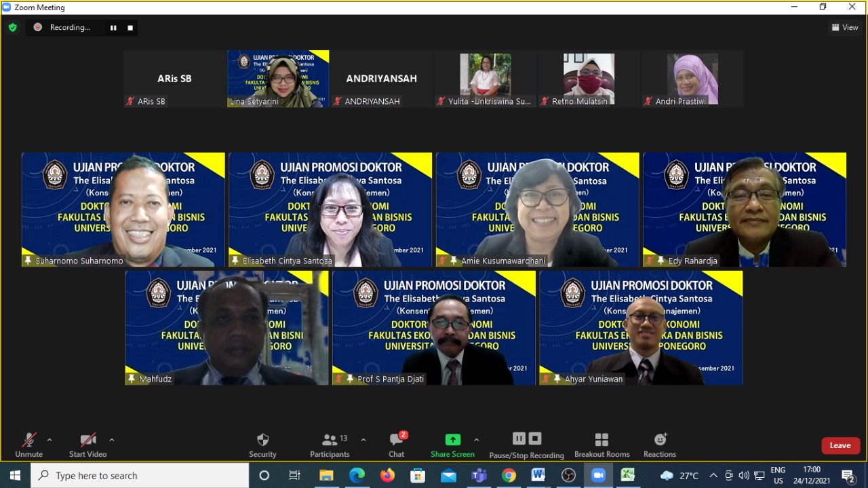Screen dimensions: 868x488
Task: Stop recording using top indicator square
Action: coord(130,28)
